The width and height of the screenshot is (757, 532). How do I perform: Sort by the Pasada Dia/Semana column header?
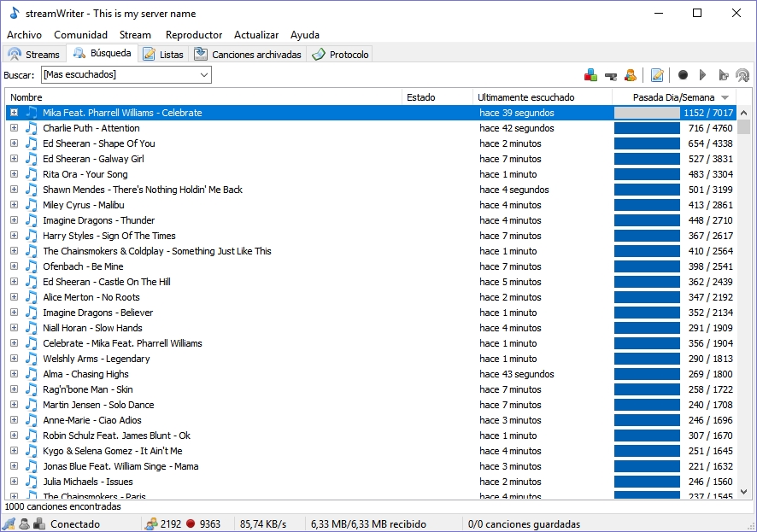(674, 97)
